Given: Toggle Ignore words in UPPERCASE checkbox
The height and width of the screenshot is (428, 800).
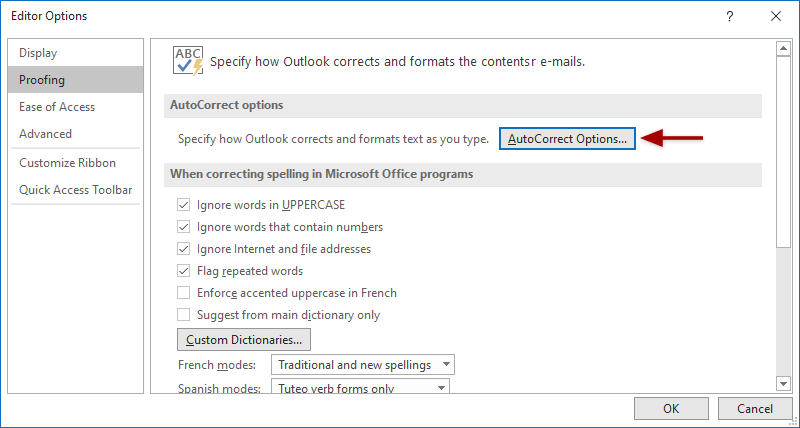Looking at the screenshot, I should [x=183, y=204].
